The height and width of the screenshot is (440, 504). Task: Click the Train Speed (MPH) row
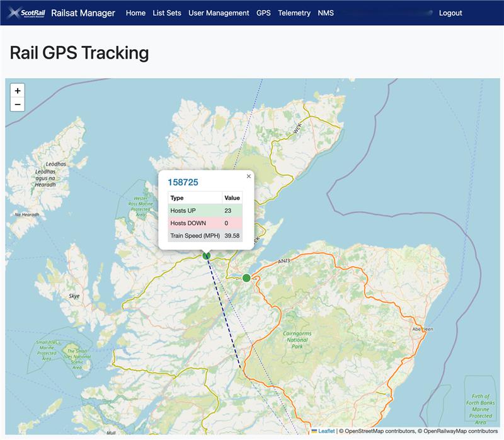click(205, 236)
